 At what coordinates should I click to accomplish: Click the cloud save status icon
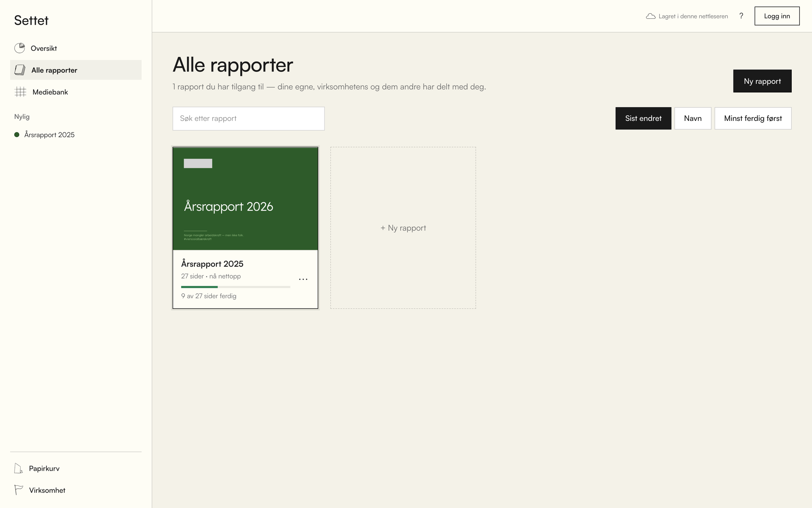tap(651, 16)
